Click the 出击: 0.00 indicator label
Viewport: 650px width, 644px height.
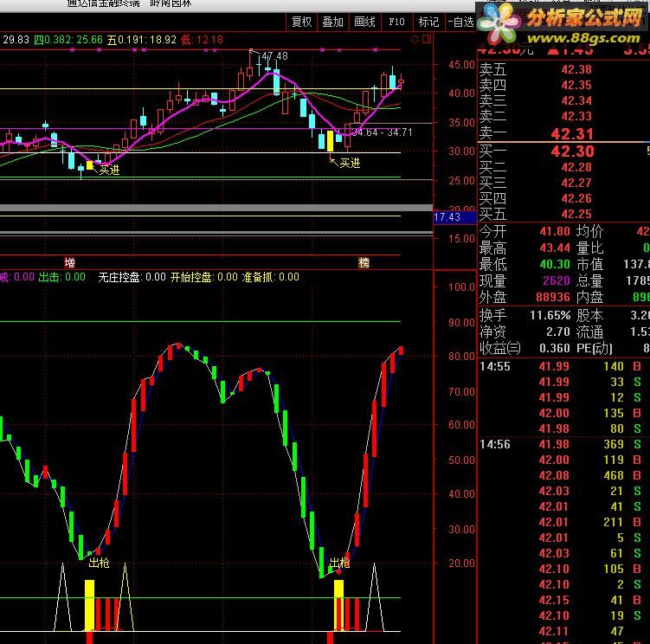(61, 277)
